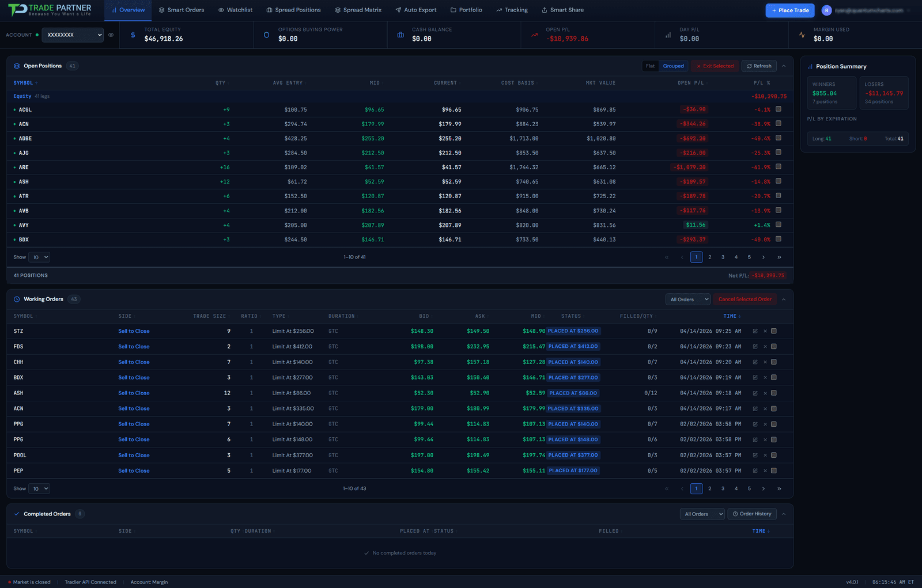922x588 pixels.
Task: Click Cancel Selected Order button
Action: 745,299
